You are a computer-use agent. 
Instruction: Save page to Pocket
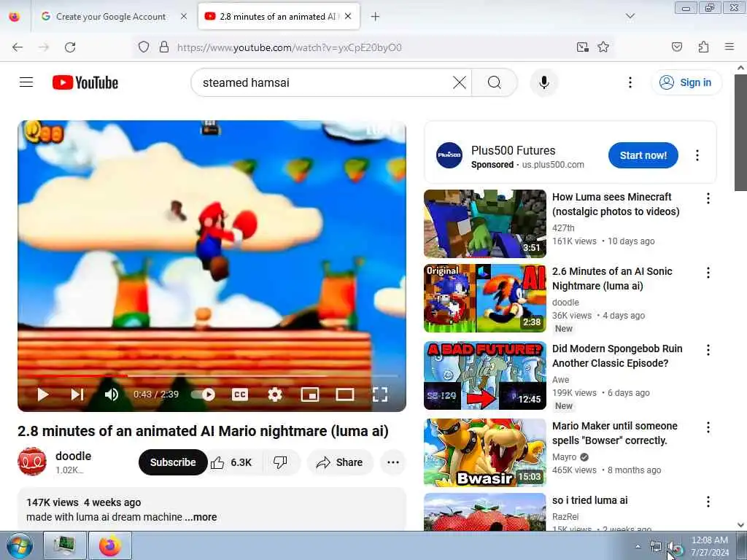[676, 47]
